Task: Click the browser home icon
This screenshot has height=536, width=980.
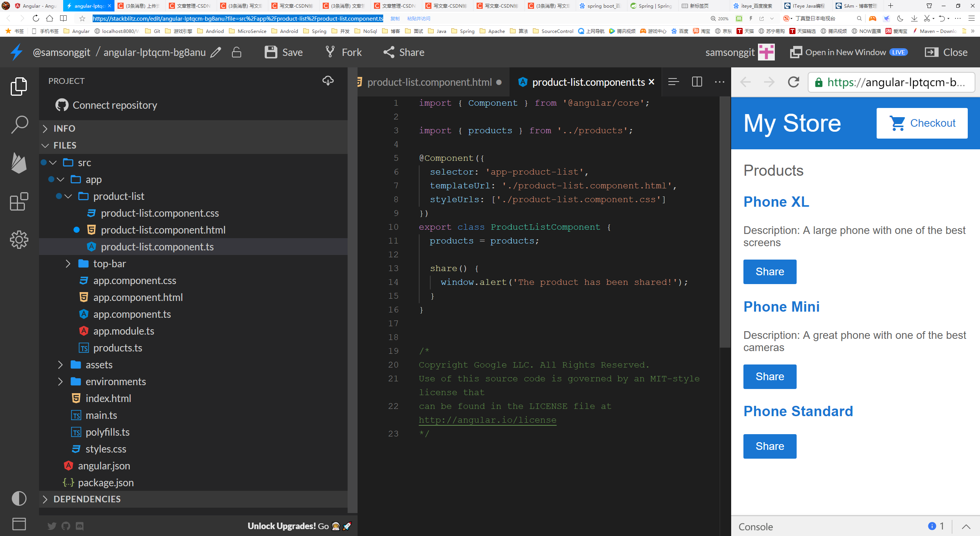Action: (x=49, y=18)
